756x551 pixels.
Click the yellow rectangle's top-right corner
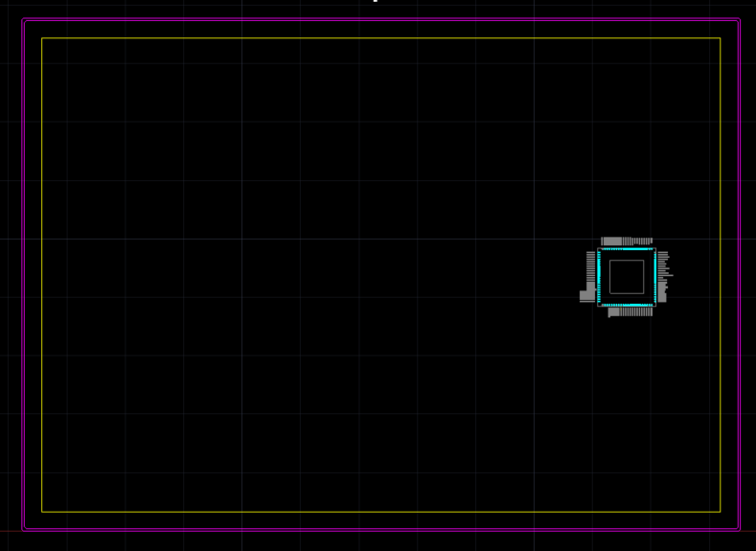(720, 38)
